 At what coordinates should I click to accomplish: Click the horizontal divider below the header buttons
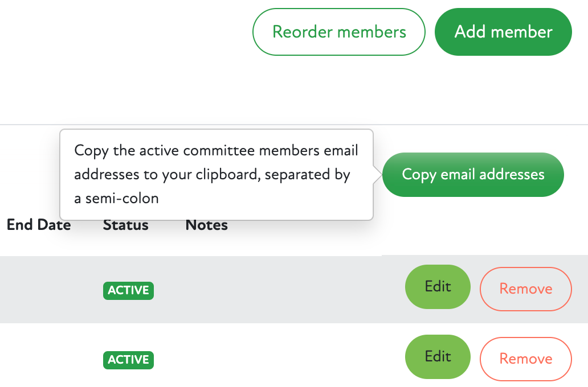pos(294,124)
